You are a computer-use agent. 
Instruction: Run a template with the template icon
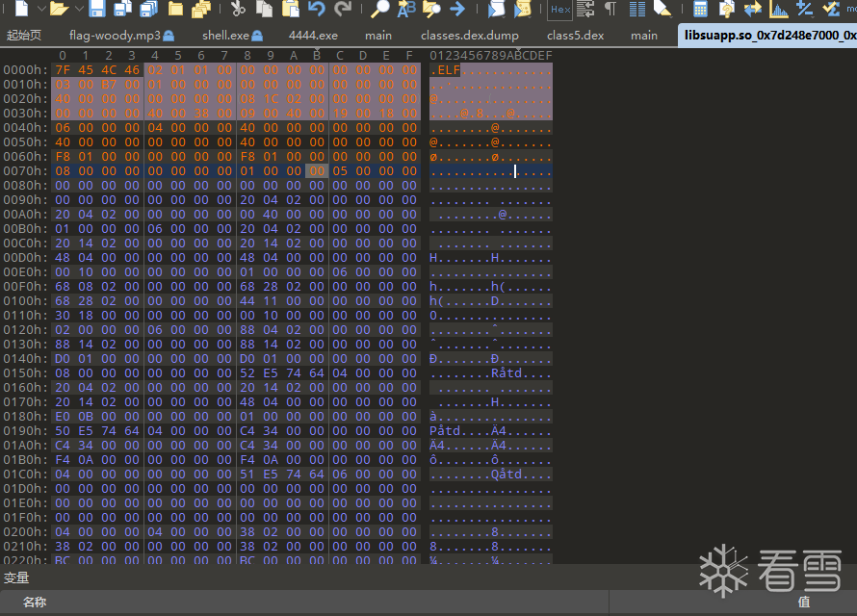coord(496,9)
